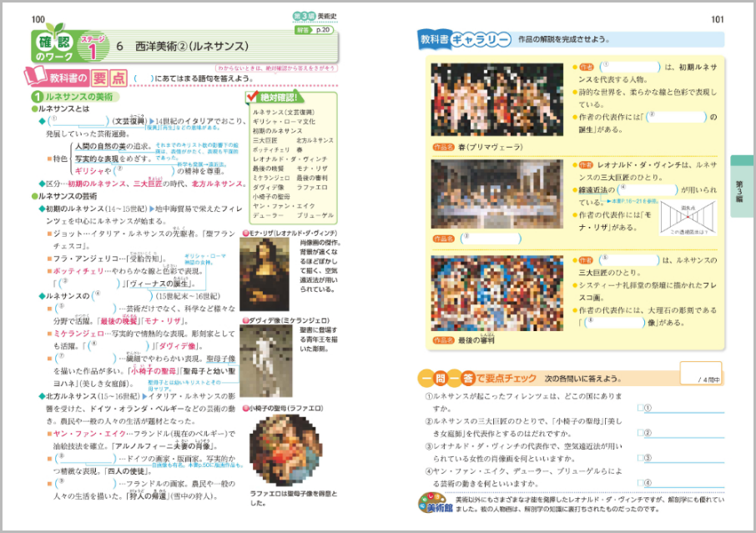Click the pink name ボッティチェリ in the left page list
Image resolution: width=756 pixels, height=533 pixels.
coord(78,271)
